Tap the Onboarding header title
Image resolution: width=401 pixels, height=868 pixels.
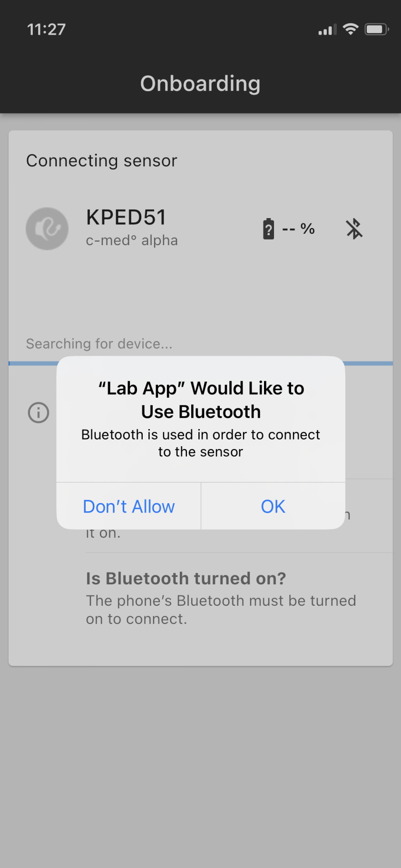pyautogui.click(x=200, y=84)
